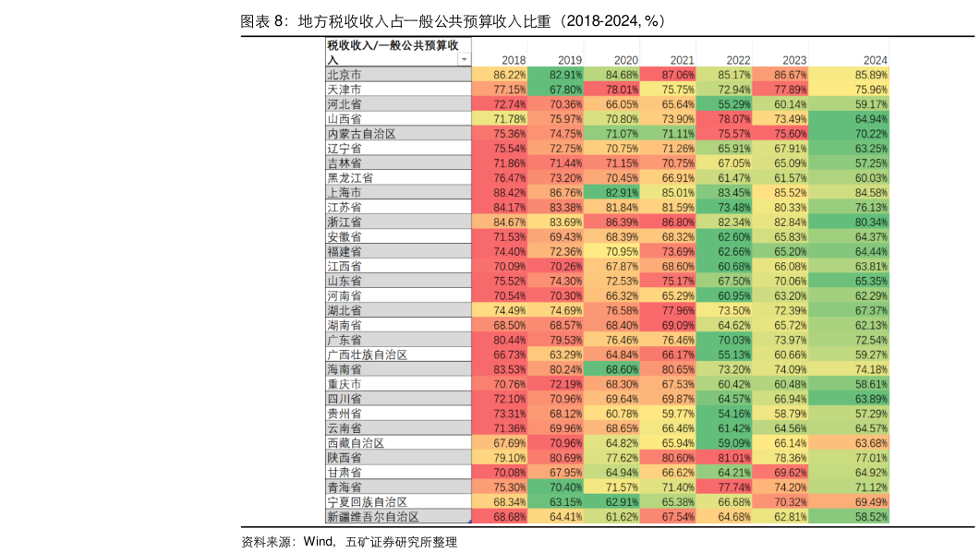Select the 贵州省 row label
The width and height of the screenshot is (980, 553).
pos(399,414)
